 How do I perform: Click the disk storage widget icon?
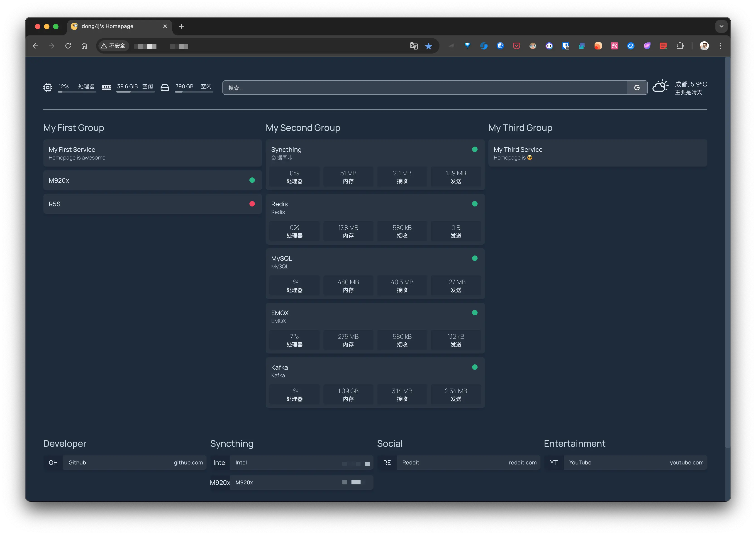click(165, 87)
